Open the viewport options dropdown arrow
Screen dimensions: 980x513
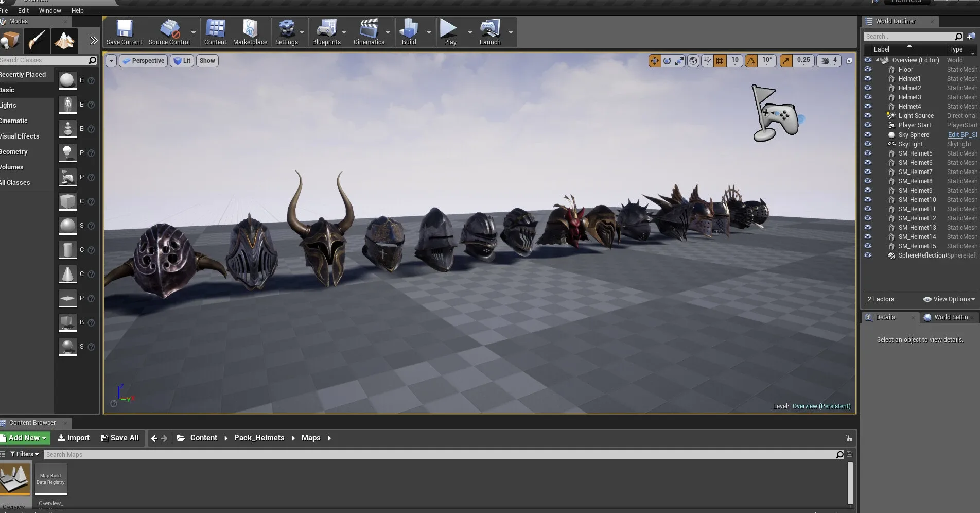tap(111, 61)
